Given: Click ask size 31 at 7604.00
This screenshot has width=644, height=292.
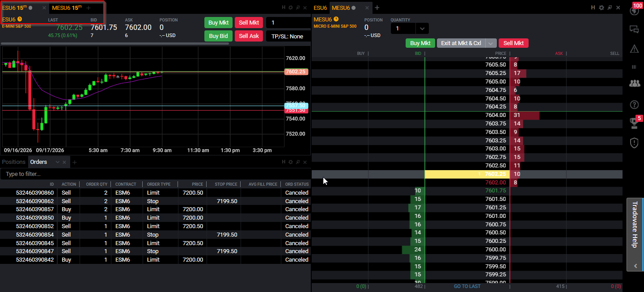Looking at the screenshot, I should 517,115.
